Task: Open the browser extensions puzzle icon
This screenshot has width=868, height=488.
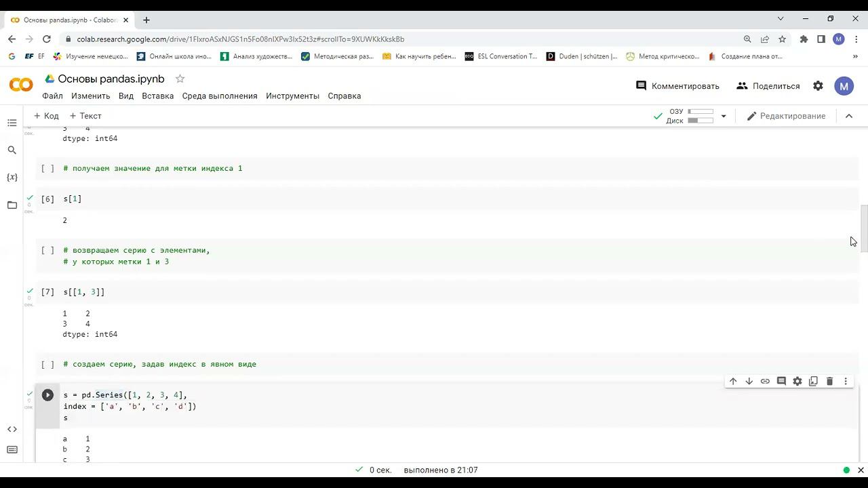Action: [x=804, y=39]
